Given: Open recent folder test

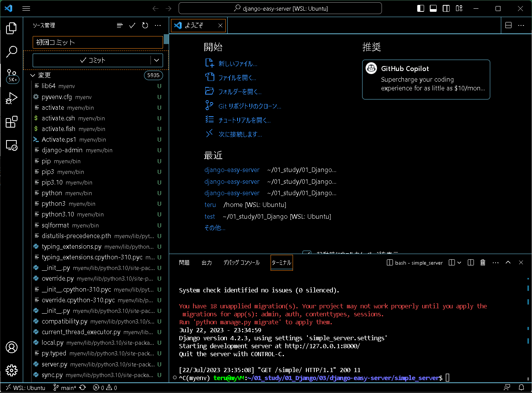Looking at the screenshot, I should 210,216.
